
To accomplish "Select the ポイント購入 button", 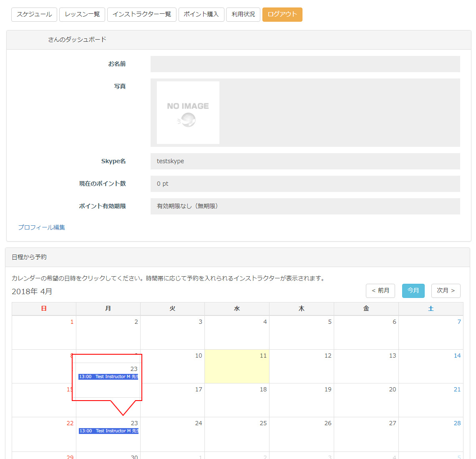I will point(201,14).
